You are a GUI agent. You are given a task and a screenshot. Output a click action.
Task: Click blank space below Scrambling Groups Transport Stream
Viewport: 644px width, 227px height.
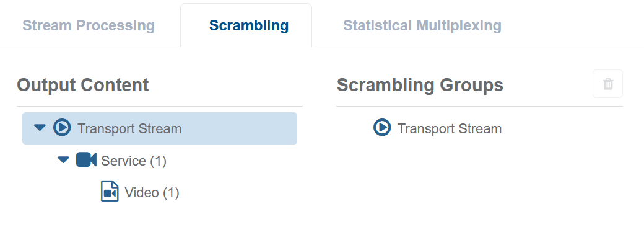coord(480,181)
